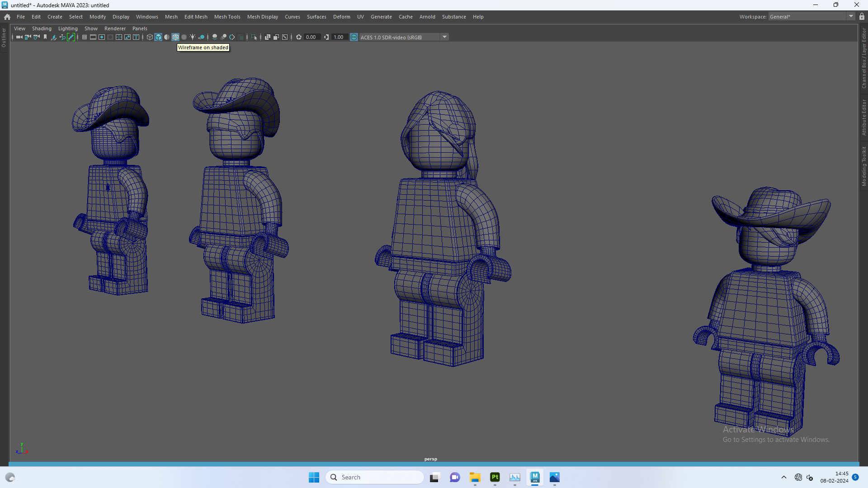Open ACES 1.0 SDR-video color transform dropdown
This screenshot has height=488, width=868.
click(400, 37)
